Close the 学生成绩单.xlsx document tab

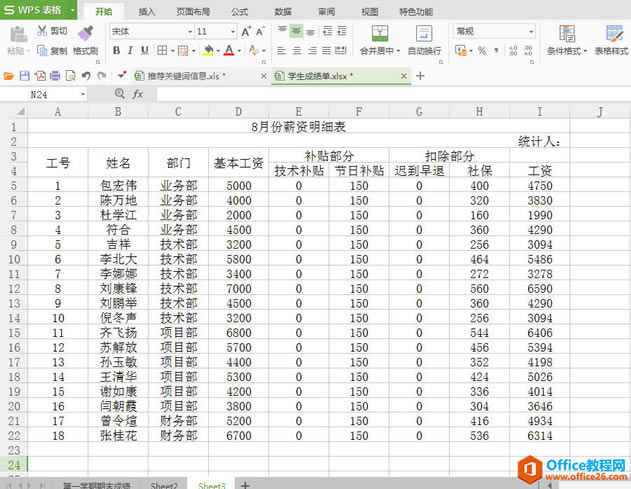(404, 76)
